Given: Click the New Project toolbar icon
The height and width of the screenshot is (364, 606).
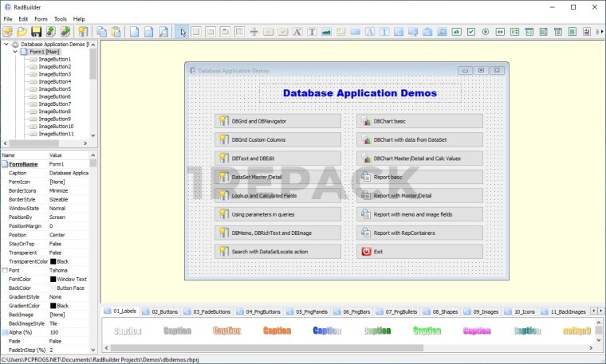Looking at the screenshot, I should pos(8,32).
